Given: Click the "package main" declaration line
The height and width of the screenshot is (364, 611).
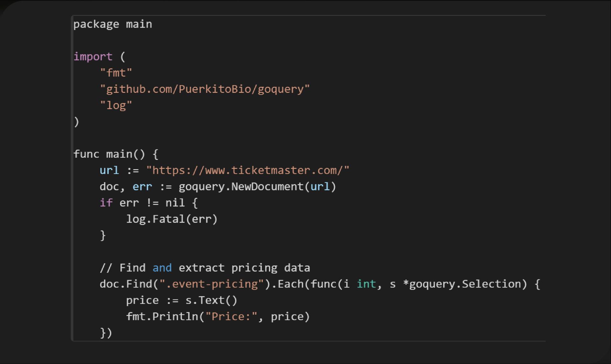Looking at the screenshot, I should pos(113,24).
